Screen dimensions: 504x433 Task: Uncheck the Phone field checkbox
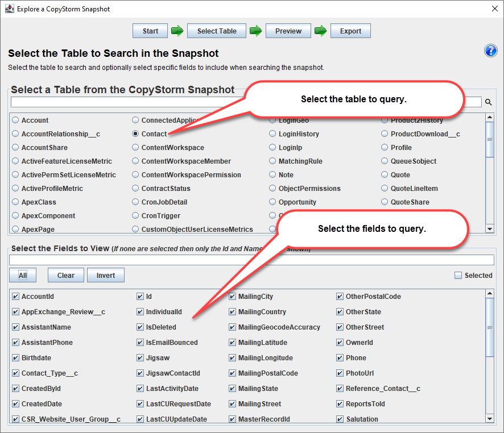pyautogui.click(x=340, y=357)
